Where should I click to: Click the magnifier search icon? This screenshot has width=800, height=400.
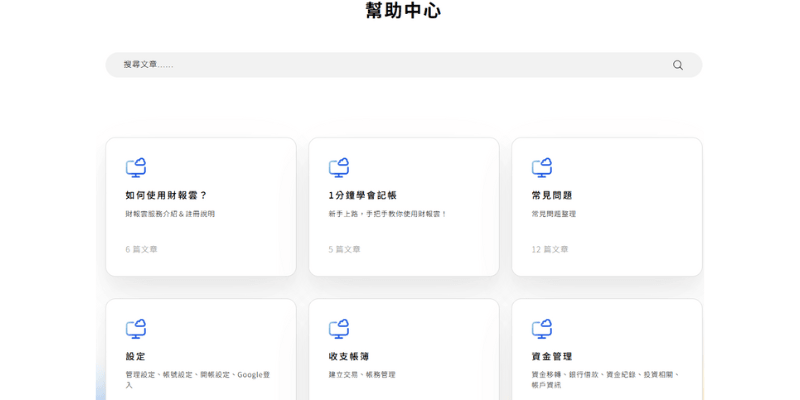click(x=678, y=65)
